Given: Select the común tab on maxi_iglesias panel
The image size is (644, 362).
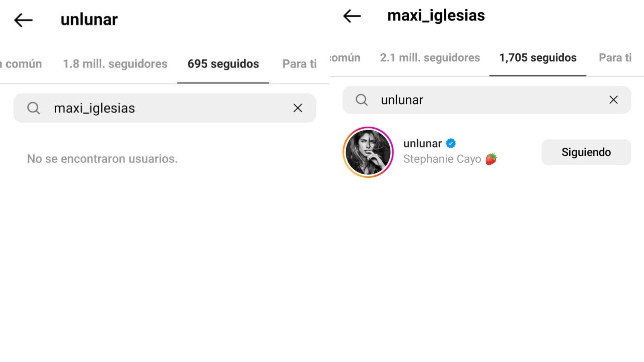Looking at the screenshot, I should [x=345, y=58].
